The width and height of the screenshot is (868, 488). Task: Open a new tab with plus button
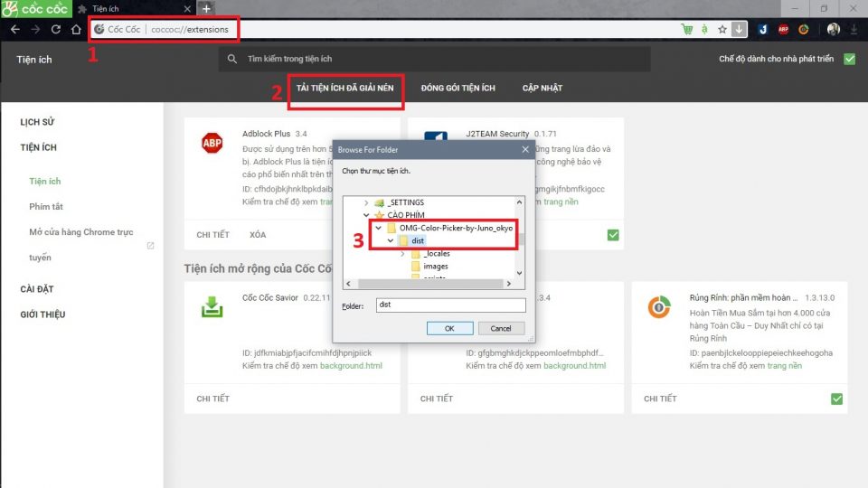pos(206,8)
